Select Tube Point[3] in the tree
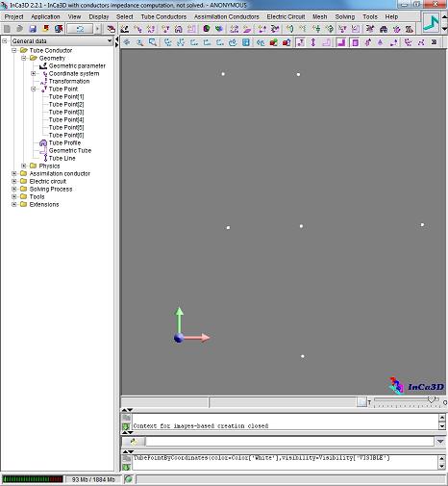This screenshot has height=486, width=448. [x=66, y=112]
